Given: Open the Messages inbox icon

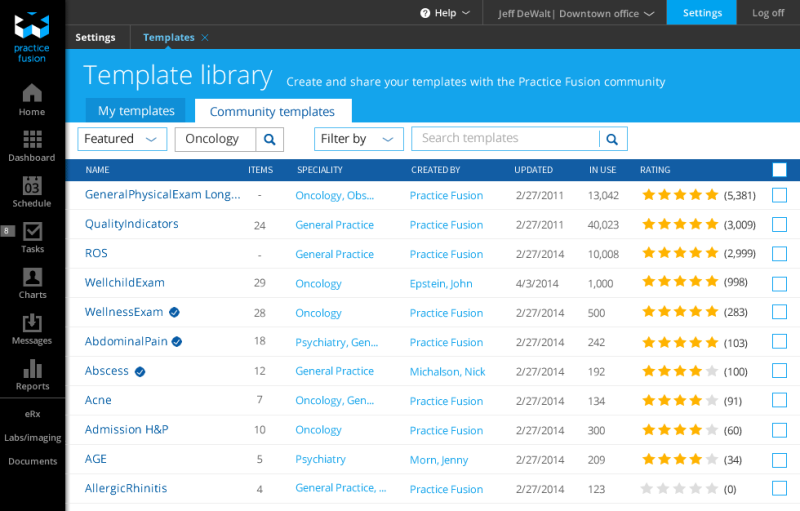Looking at the screenshot, I should [32, 322].
